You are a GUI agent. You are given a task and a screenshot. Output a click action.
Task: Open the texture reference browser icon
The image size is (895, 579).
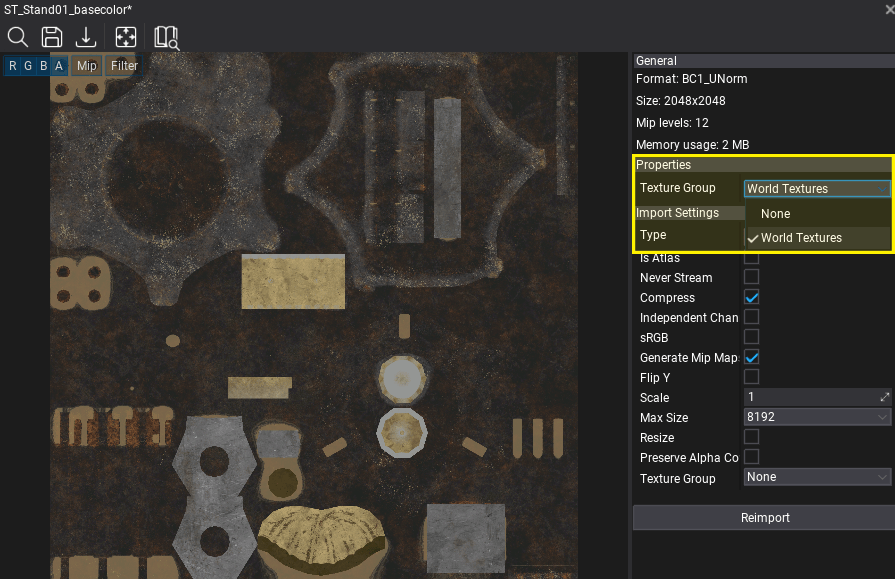tap(165, 37)
